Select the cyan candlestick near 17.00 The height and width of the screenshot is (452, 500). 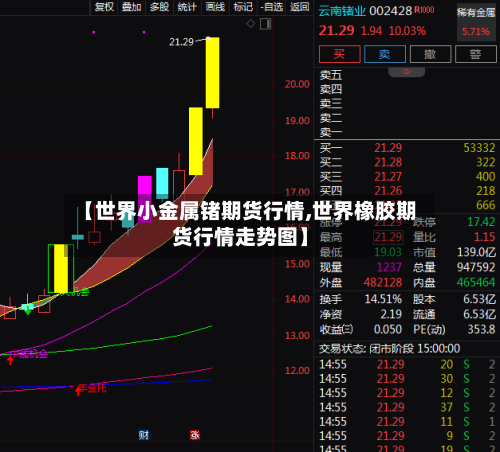click(162, 183)
